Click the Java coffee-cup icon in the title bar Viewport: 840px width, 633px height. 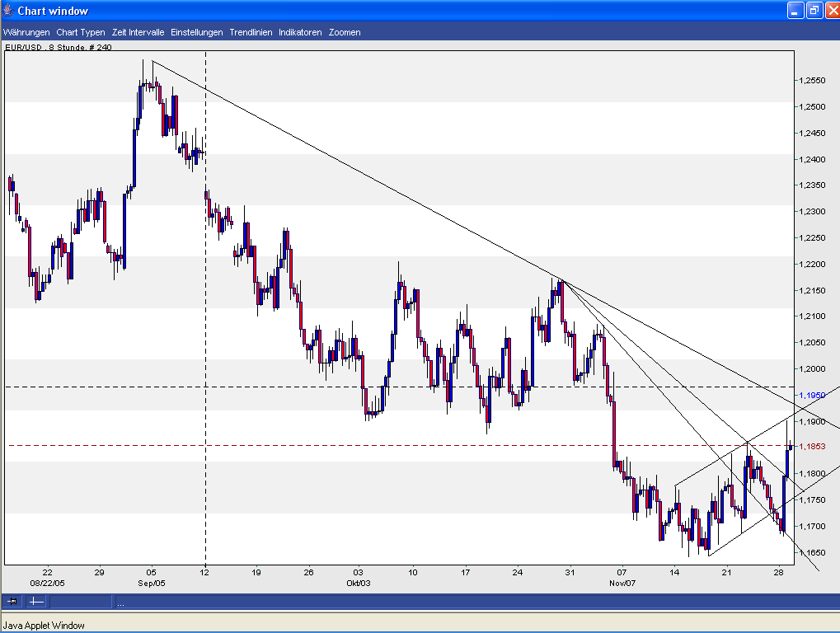click(7, 10)
